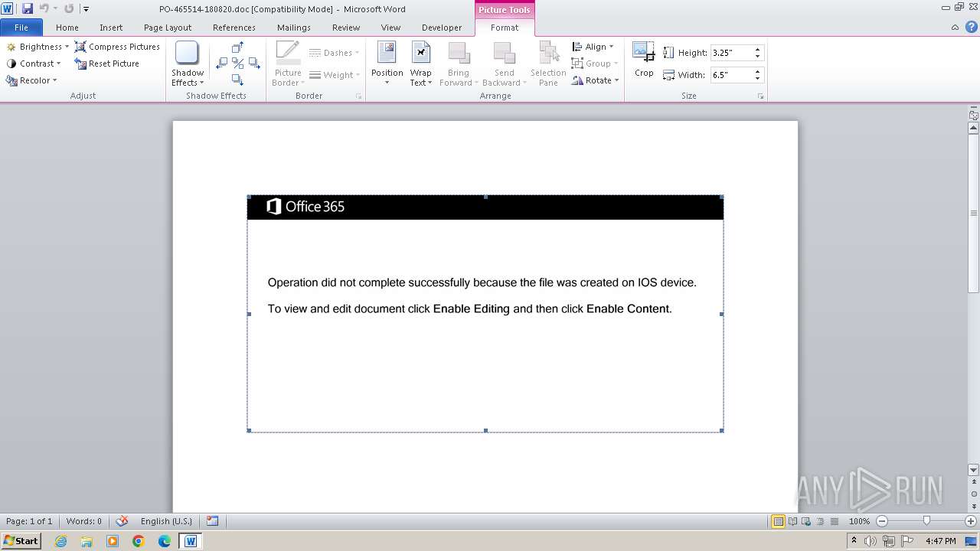Click the proofing errors icon in status bar

[122, 521]
